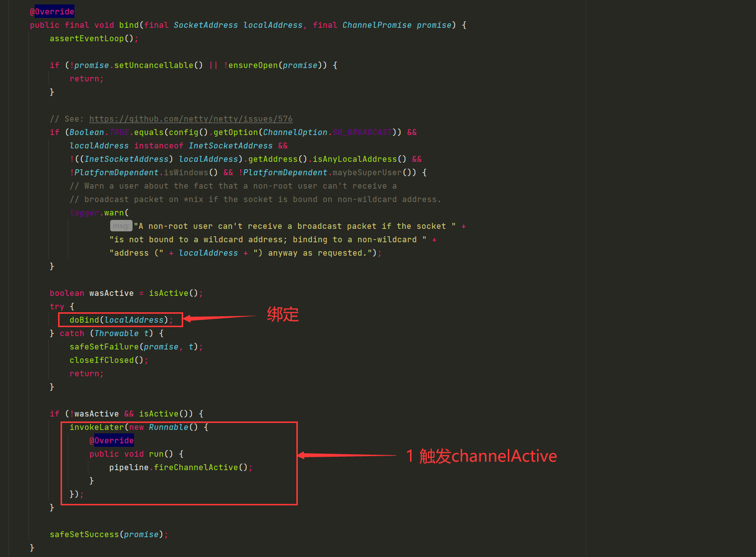Click the return statement inside catch block
This screenshot has width=756, height=557.
point(86,373)
